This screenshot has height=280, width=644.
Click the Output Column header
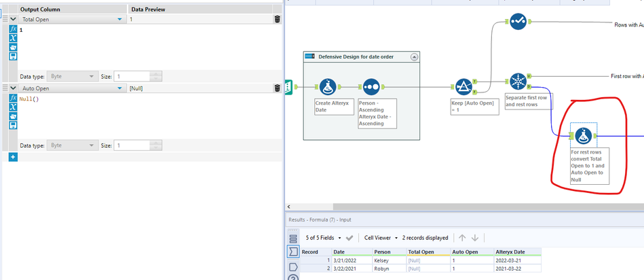(40, 9)
